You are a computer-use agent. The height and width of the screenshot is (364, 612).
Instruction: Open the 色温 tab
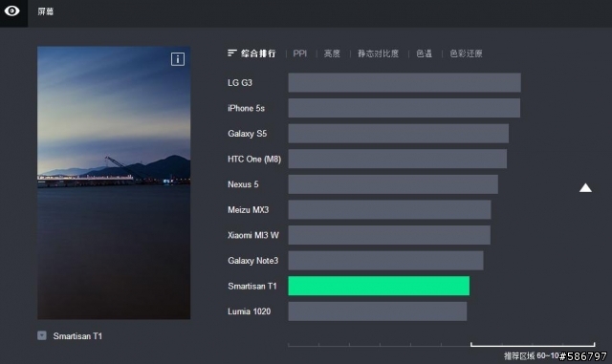point(425,54)
